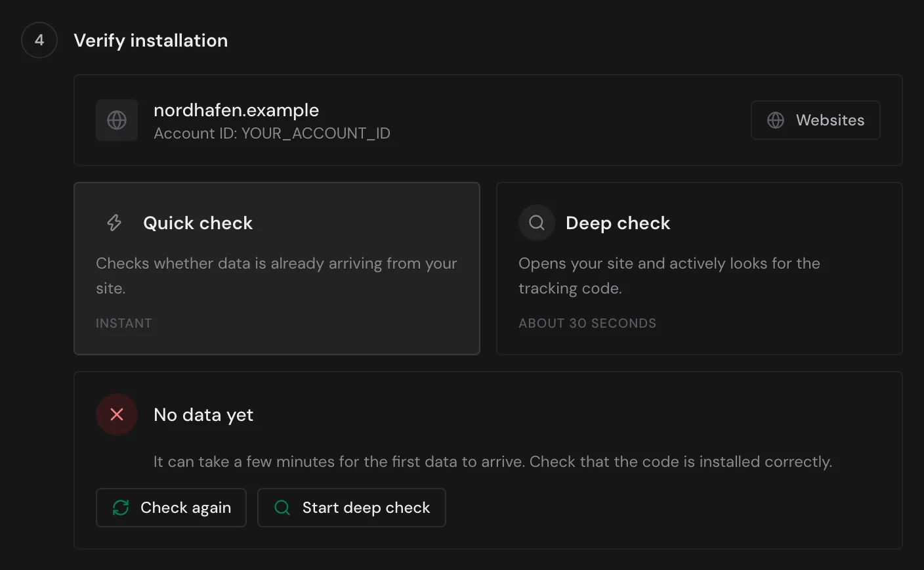Open the Websites button
The height and width of the screenshot is (570, 924).
pos(816,120)
